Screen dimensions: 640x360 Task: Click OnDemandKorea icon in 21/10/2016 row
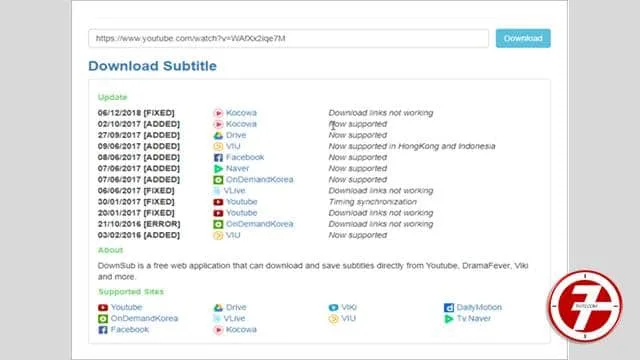[x=218, y=224]
